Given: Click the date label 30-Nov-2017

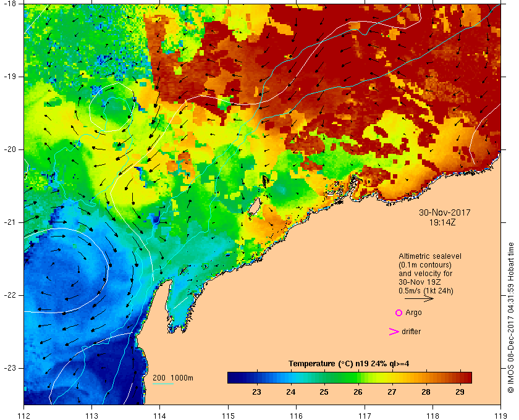Looking at the screenshot, I should (x=444, y=212).
